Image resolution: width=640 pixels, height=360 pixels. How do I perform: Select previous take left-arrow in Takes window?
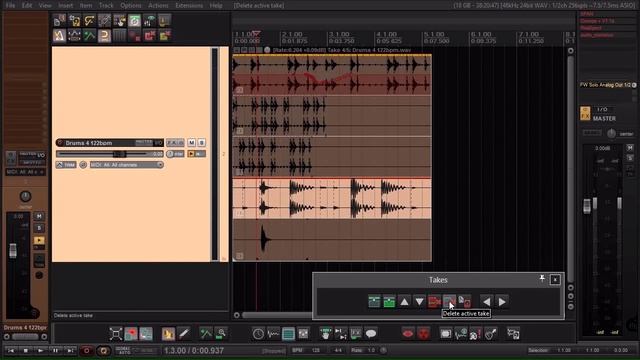(487, 302)
